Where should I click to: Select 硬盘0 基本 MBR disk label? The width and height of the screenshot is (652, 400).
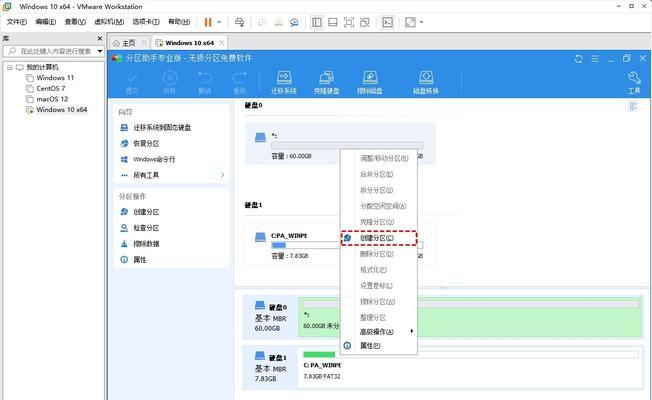click(x=271, y=316)
